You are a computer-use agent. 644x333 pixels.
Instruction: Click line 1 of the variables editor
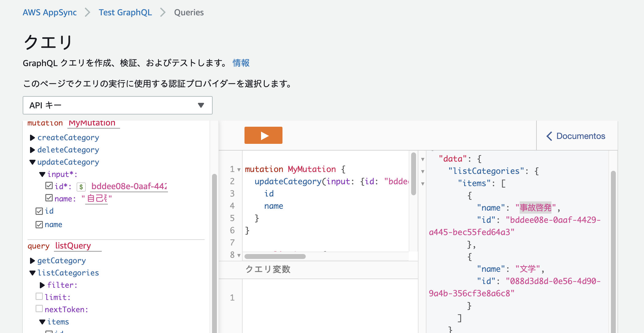(x=330, y=297)
